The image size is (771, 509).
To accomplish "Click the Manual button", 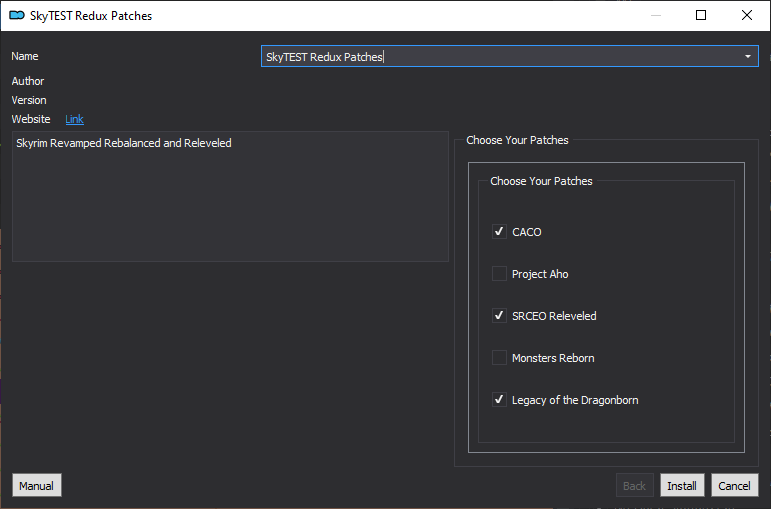I will tap(37, 486).
